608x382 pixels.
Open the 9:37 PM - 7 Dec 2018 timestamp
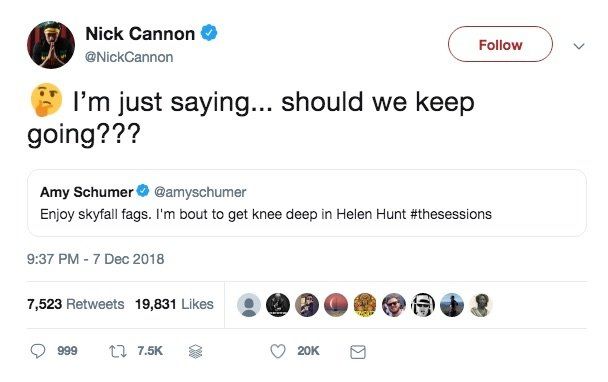click(96, 259)
